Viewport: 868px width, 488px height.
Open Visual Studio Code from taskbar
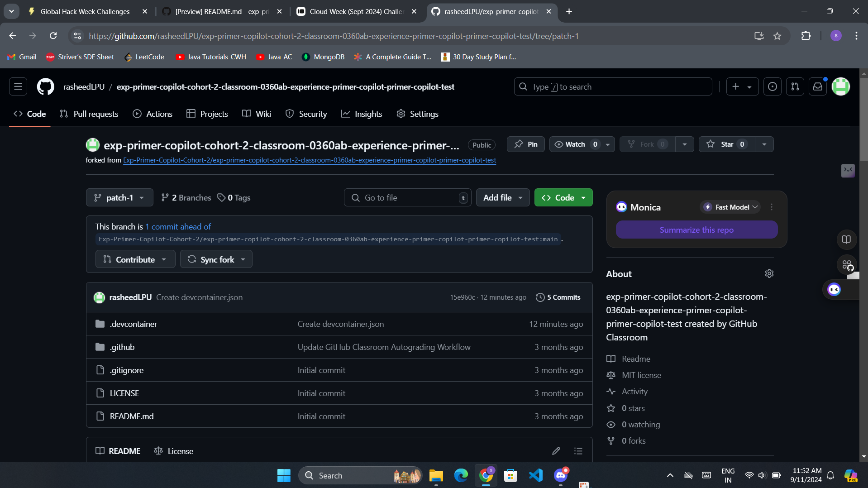pyautogui.click(x=536, y=475)
